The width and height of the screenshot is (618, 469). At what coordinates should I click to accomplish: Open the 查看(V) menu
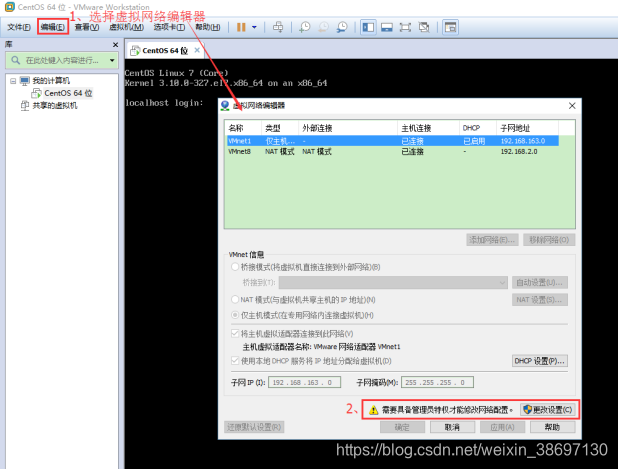(87, 27)
